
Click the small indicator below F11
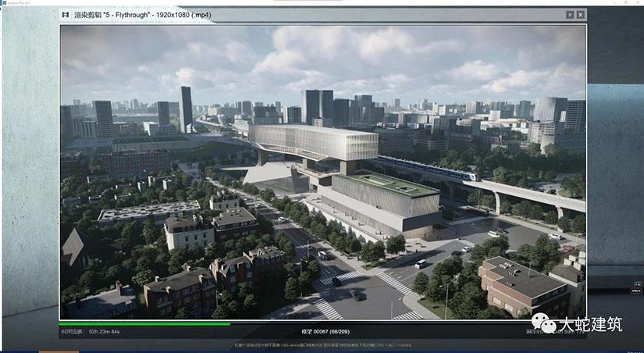point(638,291)
